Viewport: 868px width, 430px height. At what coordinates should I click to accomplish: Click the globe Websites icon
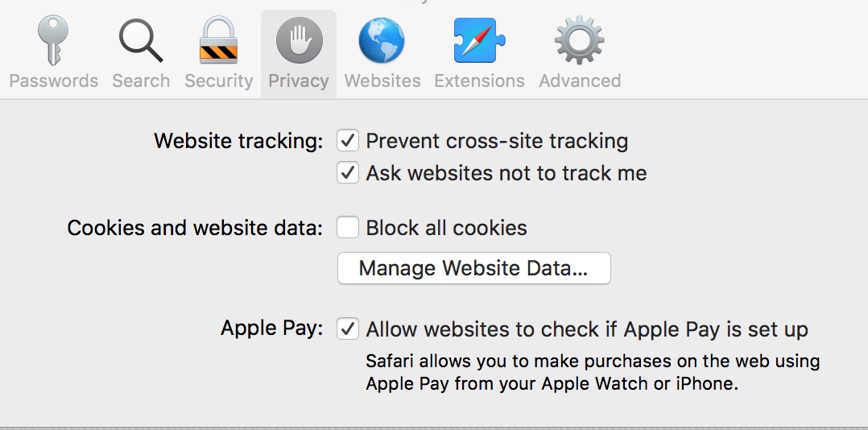pyautogui.click(x=382, y=40)
